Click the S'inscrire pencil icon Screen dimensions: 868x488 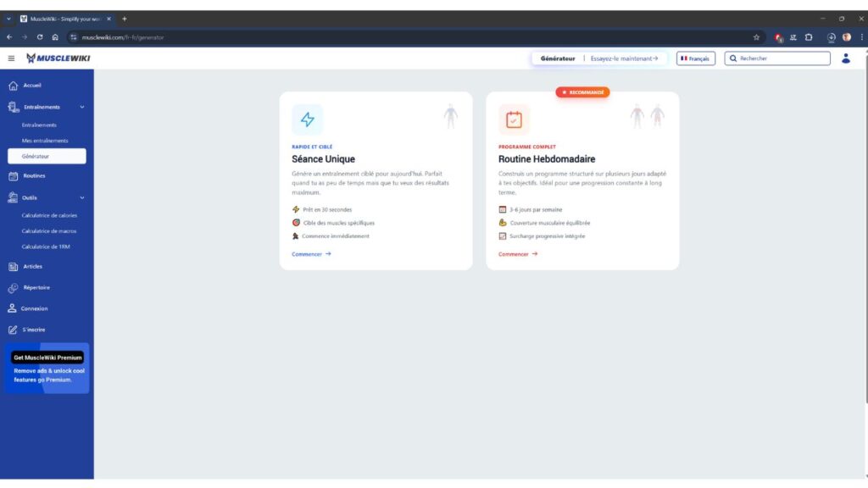[x=13, y=330]
